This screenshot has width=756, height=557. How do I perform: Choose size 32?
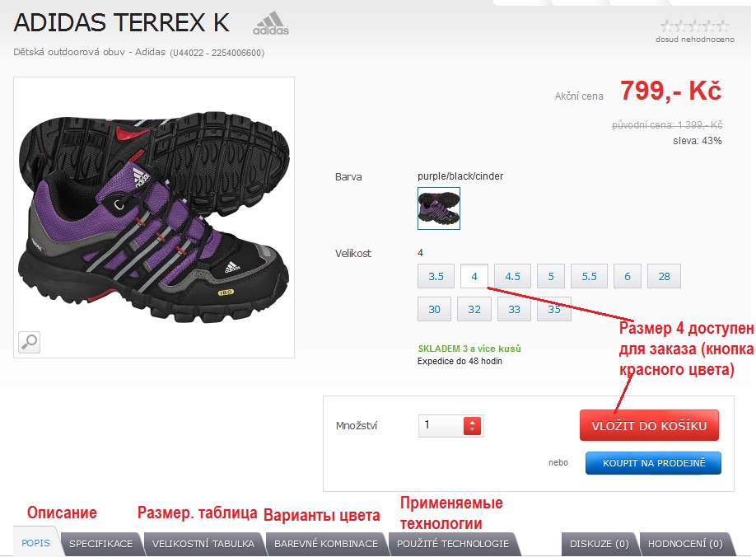pos(474,309)
